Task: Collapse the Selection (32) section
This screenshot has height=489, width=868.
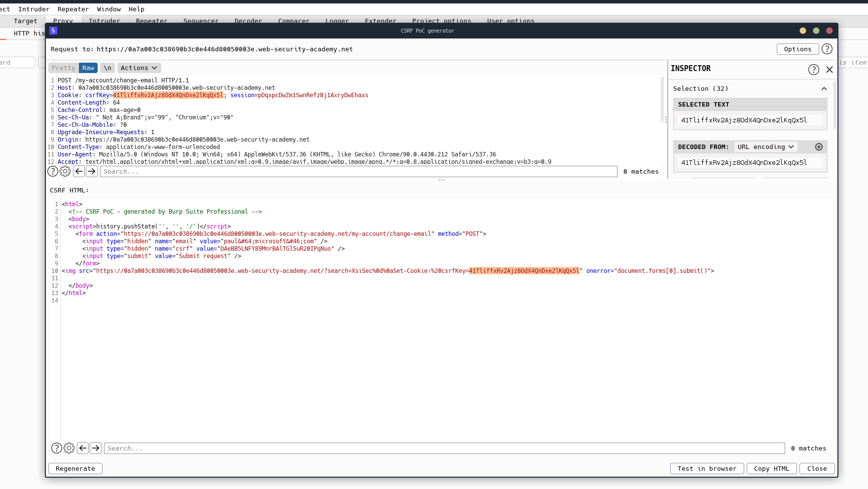Action: pyautogui.click(x=824, y=89)
